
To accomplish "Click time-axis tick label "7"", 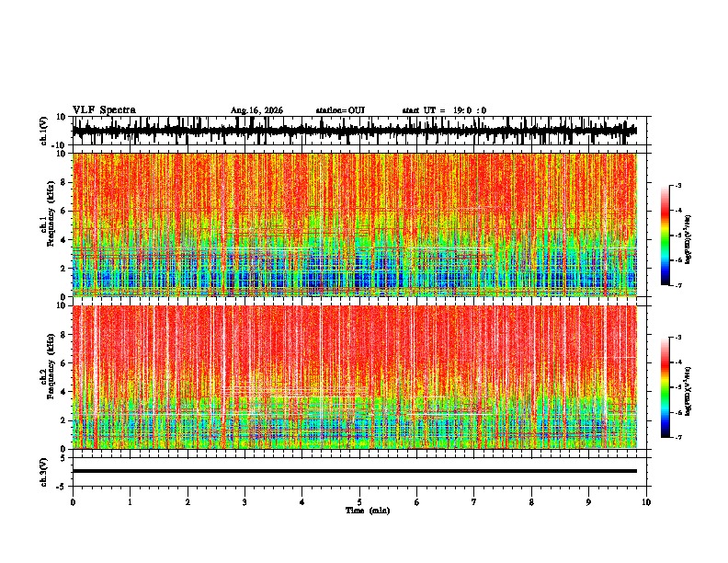I will point(474,502).
